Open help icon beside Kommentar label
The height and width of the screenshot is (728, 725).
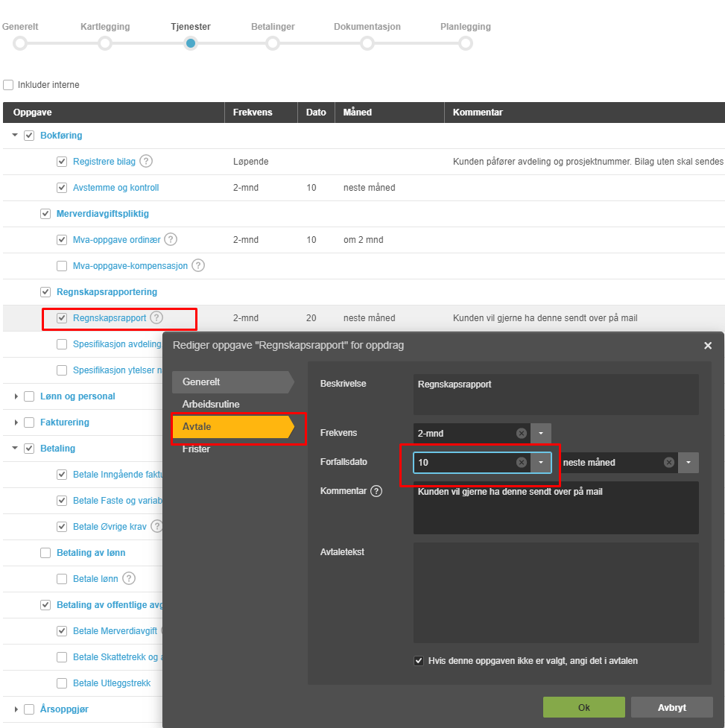point(376,491)
